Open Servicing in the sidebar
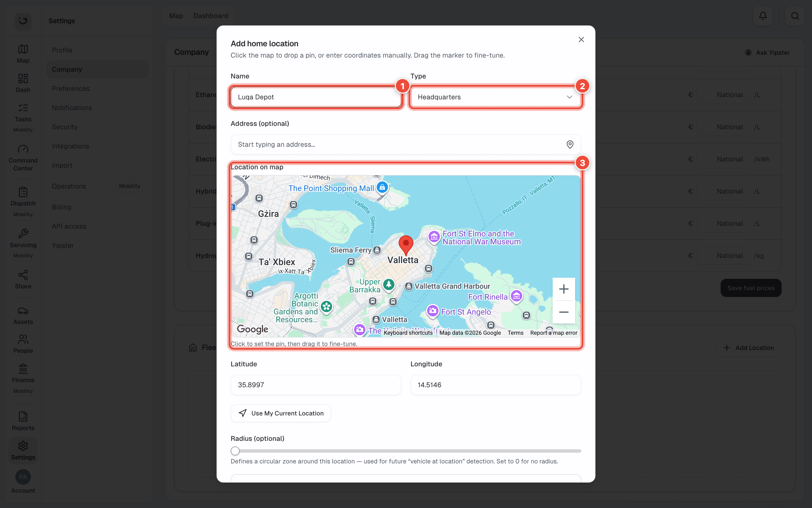Viewport: 812px width, 508px height. [x=23, y=238]
